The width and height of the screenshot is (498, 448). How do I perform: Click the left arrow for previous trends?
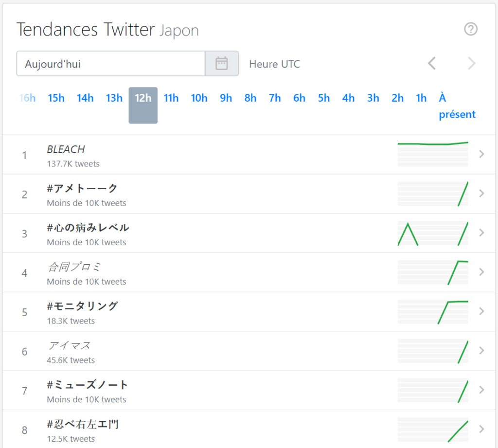[432, 63]
